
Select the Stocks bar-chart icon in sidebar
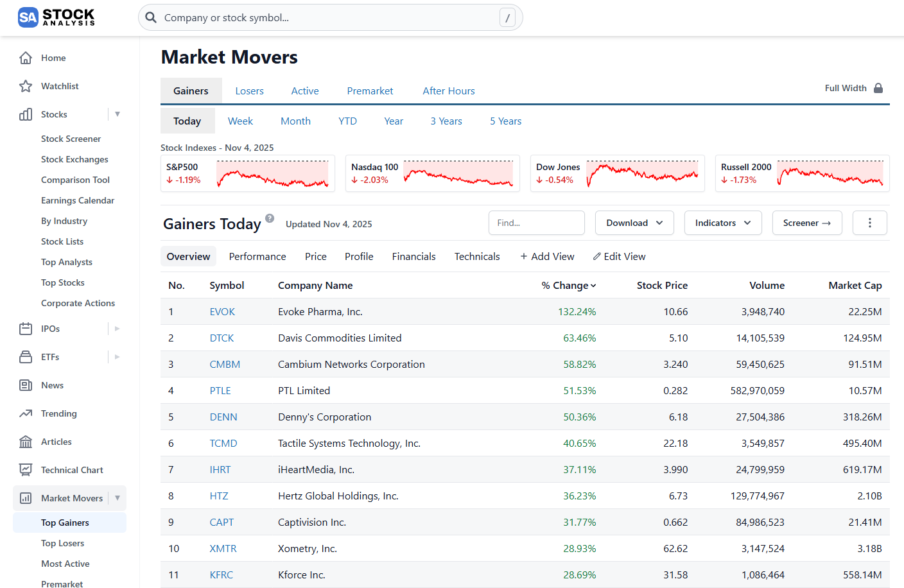25,114
